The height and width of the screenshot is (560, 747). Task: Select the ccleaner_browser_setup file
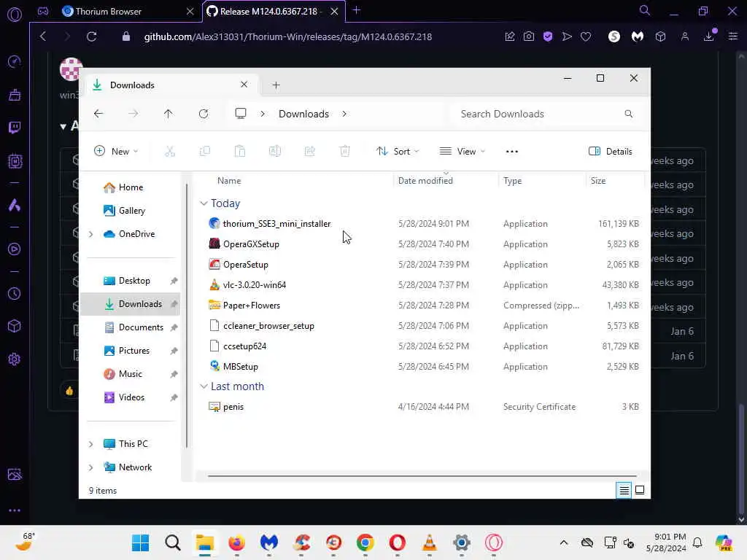(x=268, y=326)
